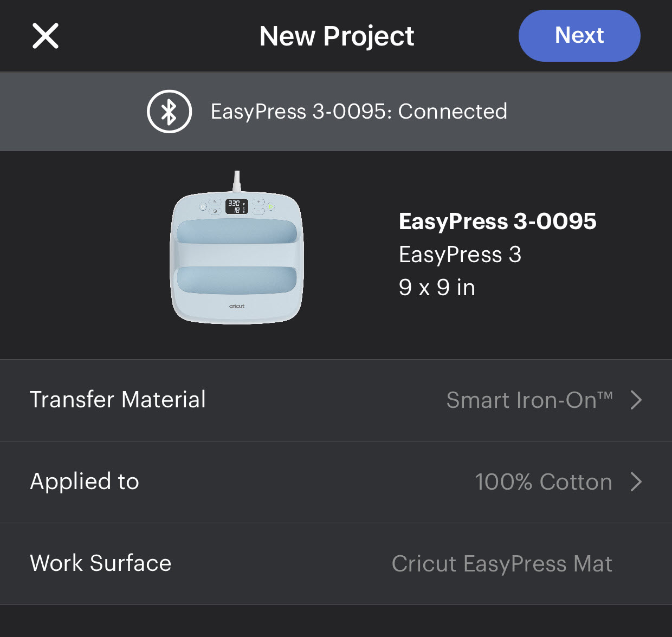Tap the Next button

point(579,36)
